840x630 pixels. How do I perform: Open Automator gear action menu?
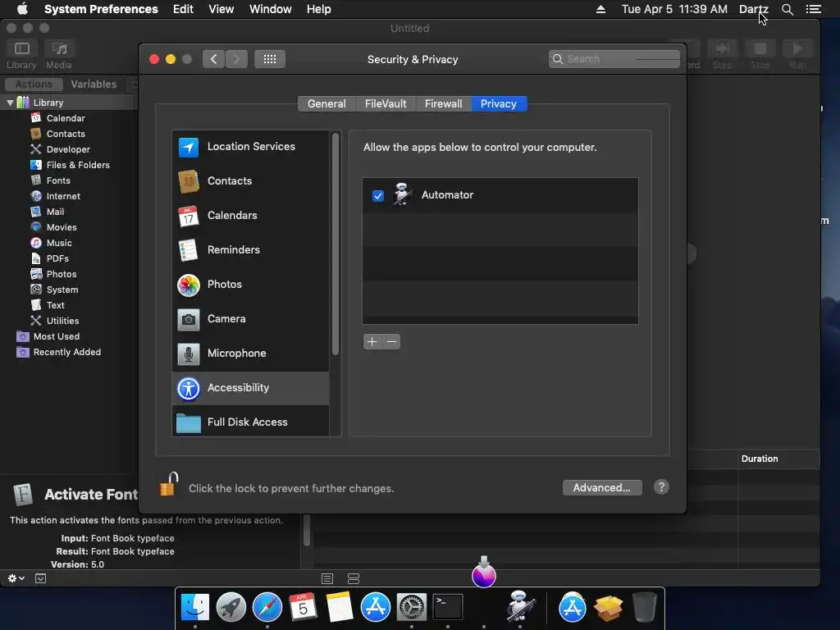(16, 578)
